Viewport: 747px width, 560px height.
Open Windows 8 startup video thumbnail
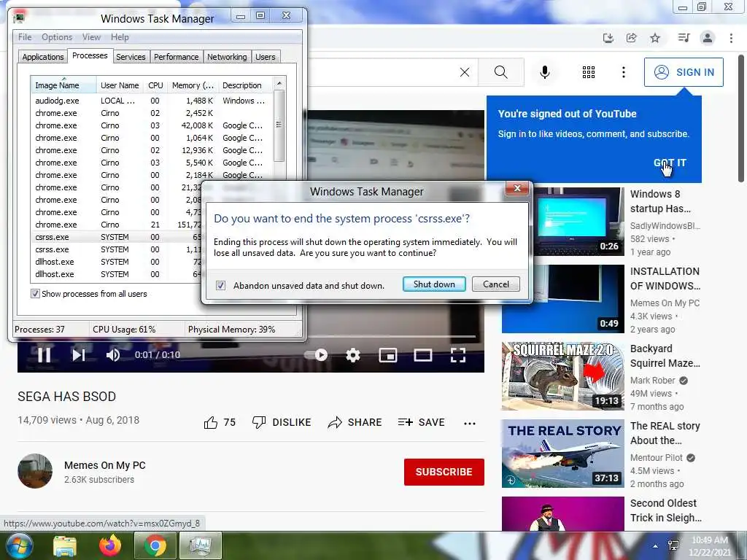(578, 222)
